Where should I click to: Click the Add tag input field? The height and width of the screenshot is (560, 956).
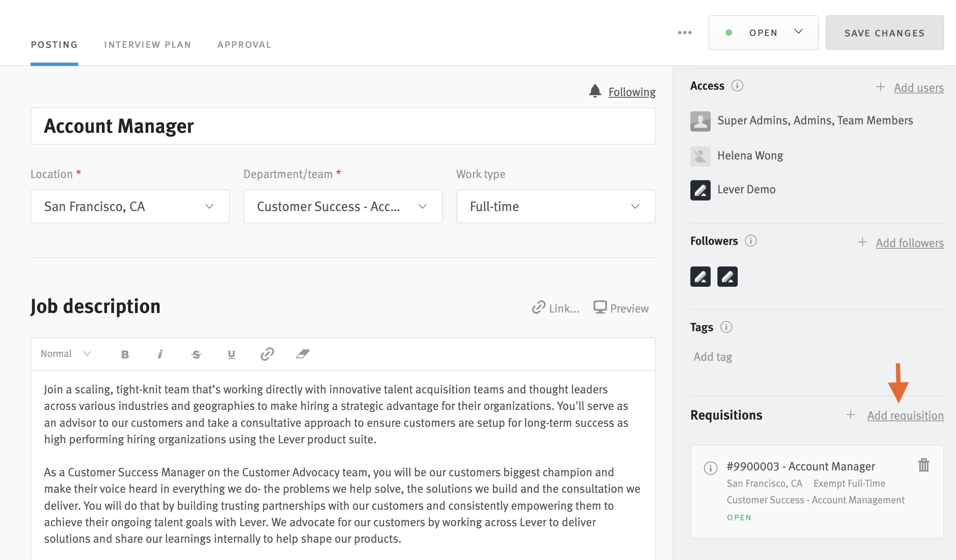(712, 357)
